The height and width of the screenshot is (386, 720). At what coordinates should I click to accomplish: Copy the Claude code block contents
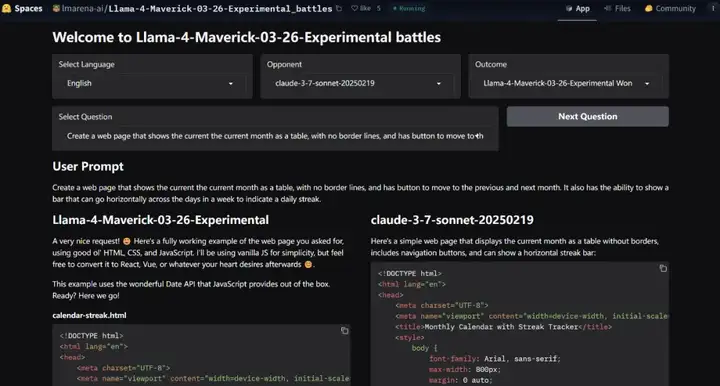tap(663, 269)
